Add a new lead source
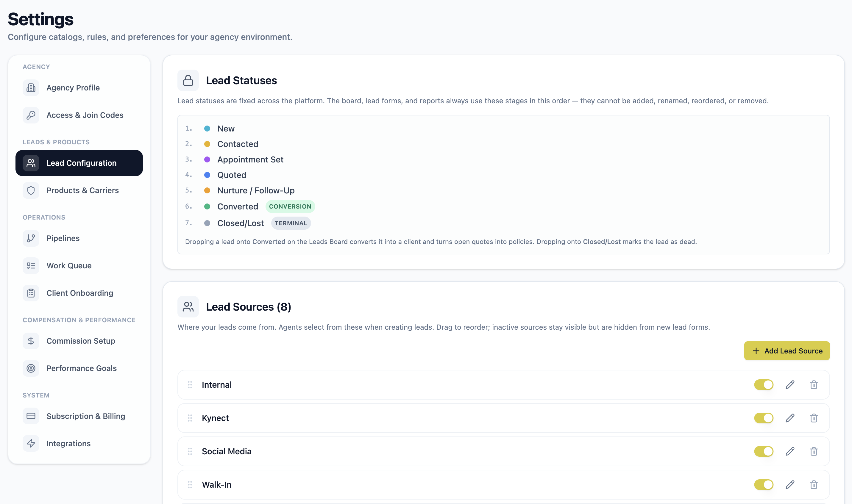The height and width of the screenshot is (504, 852). (x=787, y=351)
